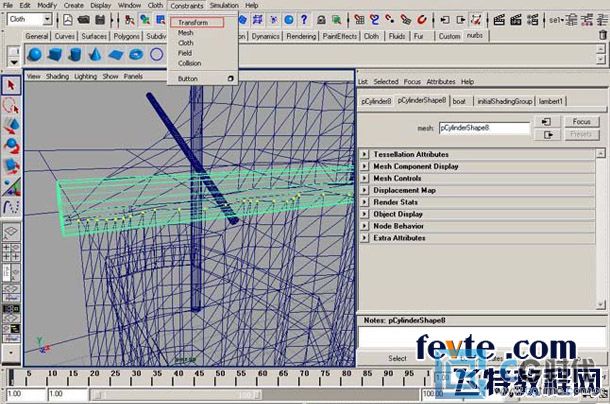The height and width of the screenshot is (404, 610).
Task: Choose Mesh from Constraints menu
Action: 186,33
